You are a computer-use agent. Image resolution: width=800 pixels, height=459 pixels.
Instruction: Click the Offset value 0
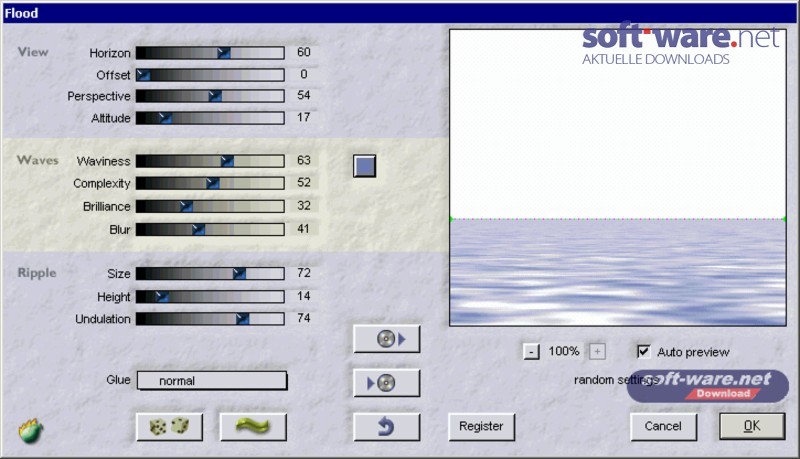coord(304,74)
